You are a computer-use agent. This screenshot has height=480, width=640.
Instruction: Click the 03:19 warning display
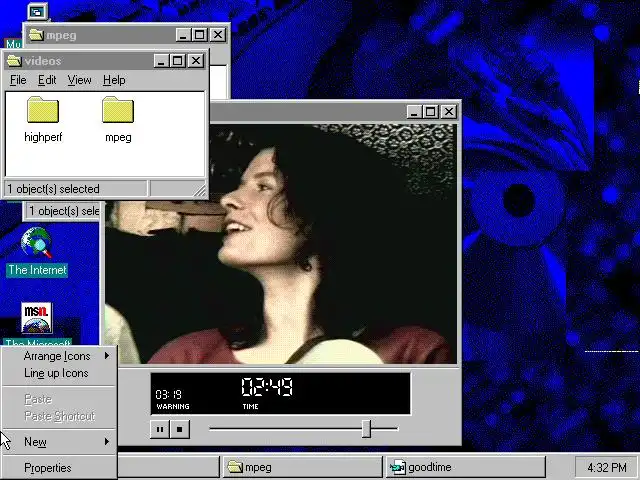point(169,395)
